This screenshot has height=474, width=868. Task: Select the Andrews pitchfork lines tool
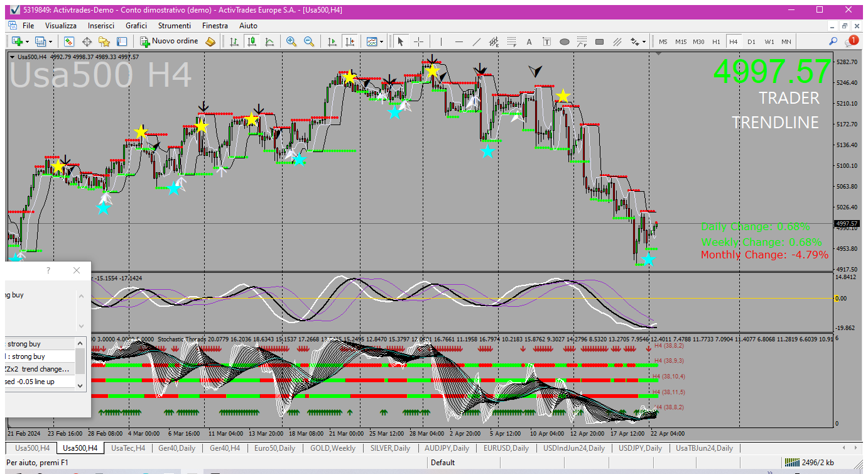617,41
